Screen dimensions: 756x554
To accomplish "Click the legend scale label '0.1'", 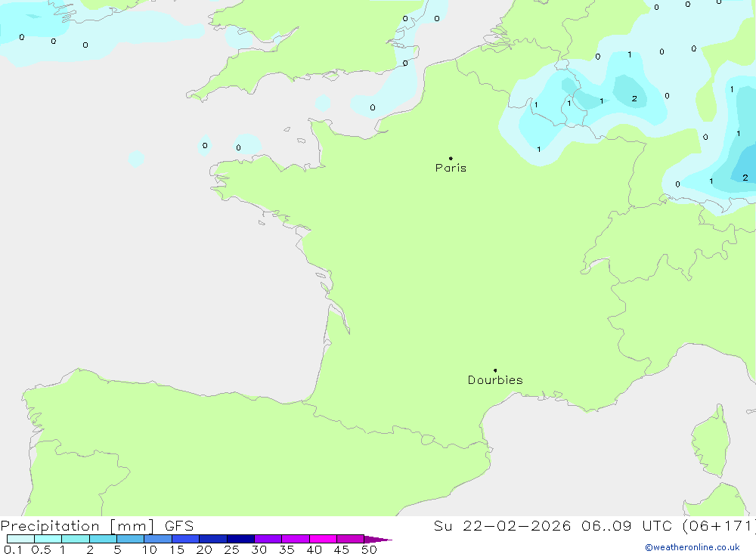I will (x=13, y=549).
